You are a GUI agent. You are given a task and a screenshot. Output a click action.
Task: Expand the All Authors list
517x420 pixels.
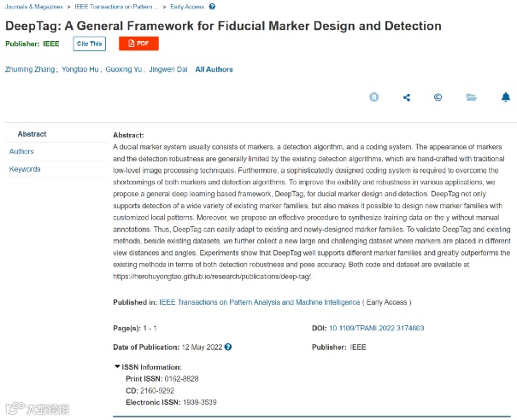click(214, 69)
